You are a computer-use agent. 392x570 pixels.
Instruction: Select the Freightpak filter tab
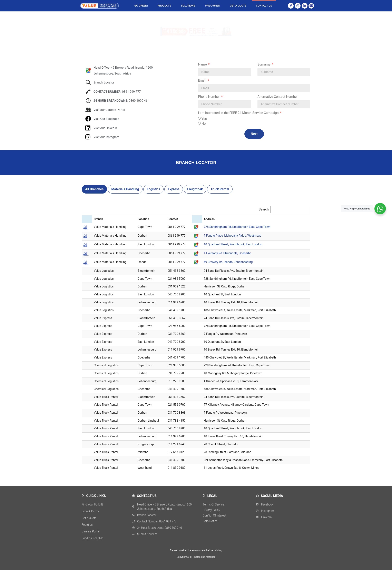195,189
